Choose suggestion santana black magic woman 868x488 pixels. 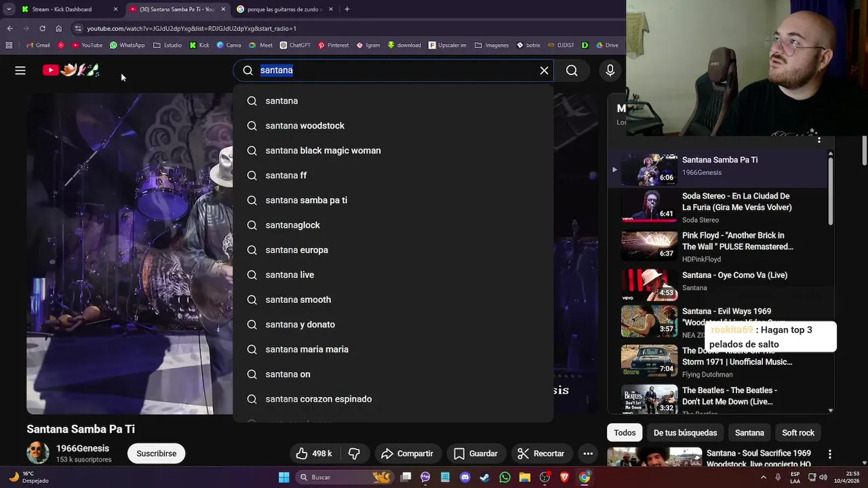coord(393,150)
